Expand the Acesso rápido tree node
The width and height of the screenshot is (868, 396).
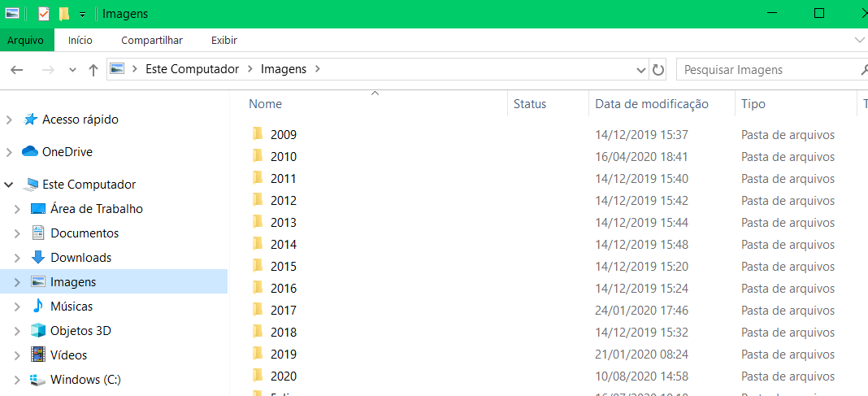(x=9, y=120)
